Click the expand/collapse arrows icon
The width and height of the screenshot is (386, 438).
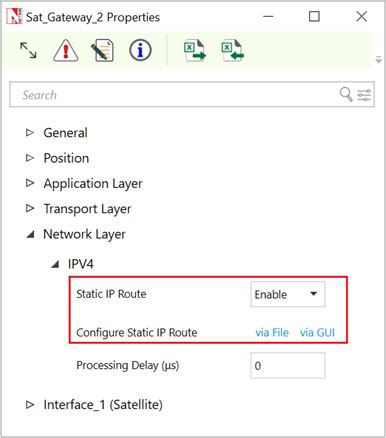pos(28,51)
